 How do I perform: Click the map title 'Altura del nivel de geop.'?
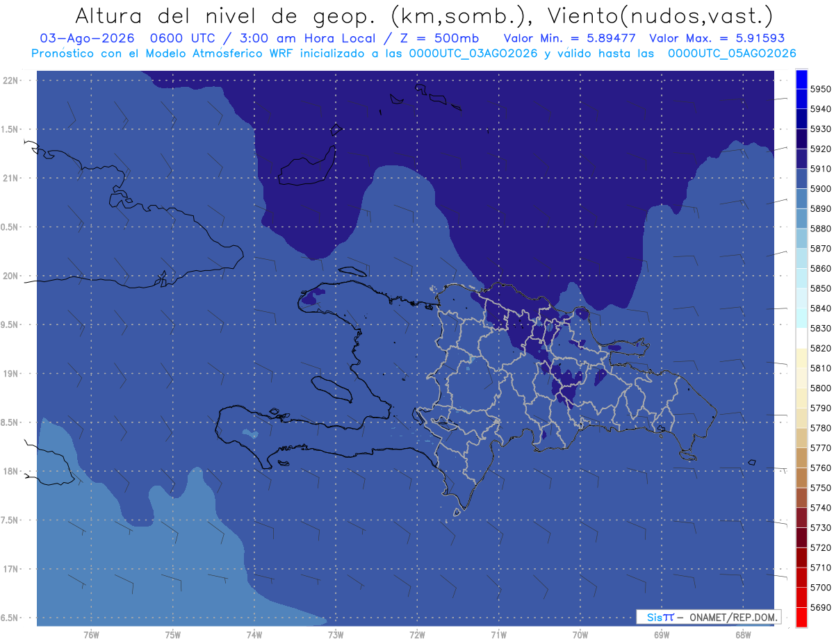point(225,15)
